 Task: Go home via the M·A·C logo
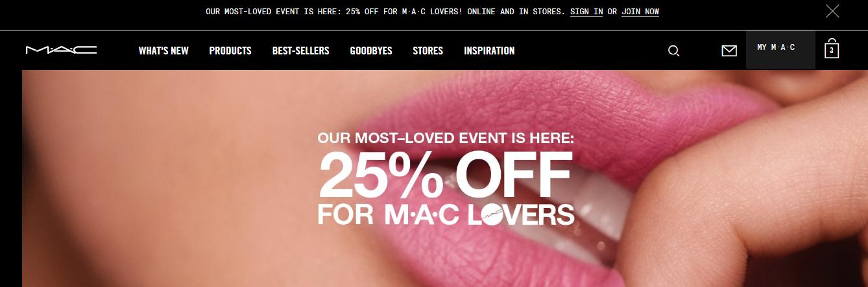(61, 50)
